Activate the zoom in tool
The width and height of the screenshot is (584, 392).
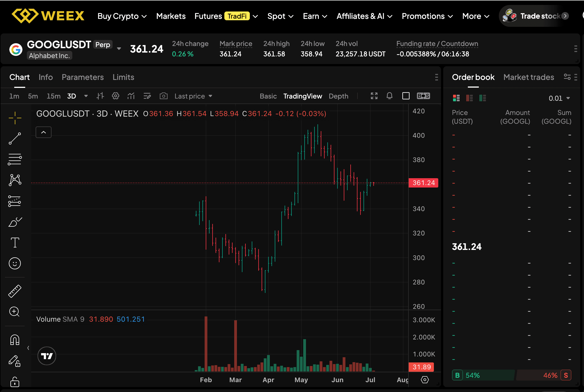14,312
